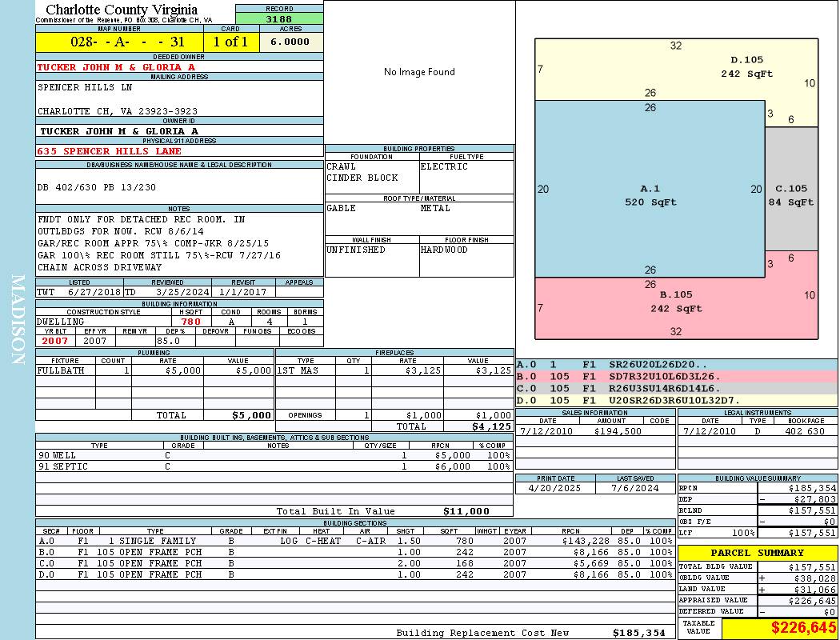Click the FULLBATH fixture row
This screenshot has height=640, width=840.
tap(155, 370)
